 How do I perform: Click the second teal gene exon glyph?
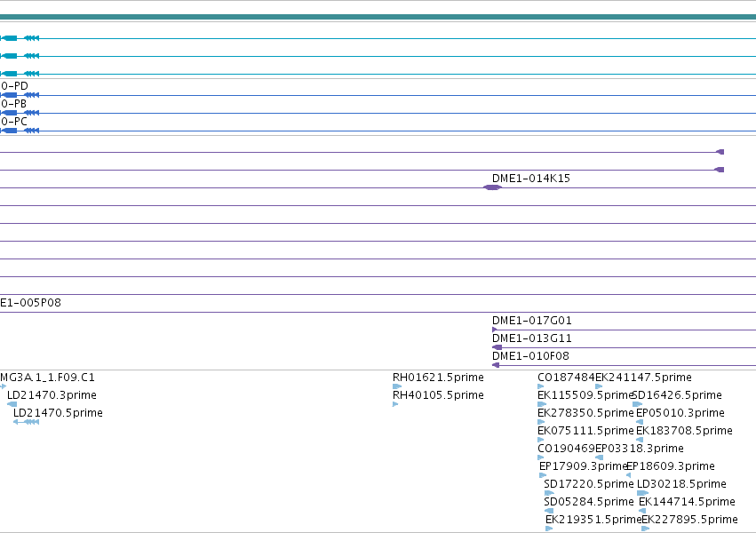(x=9, y=56)
